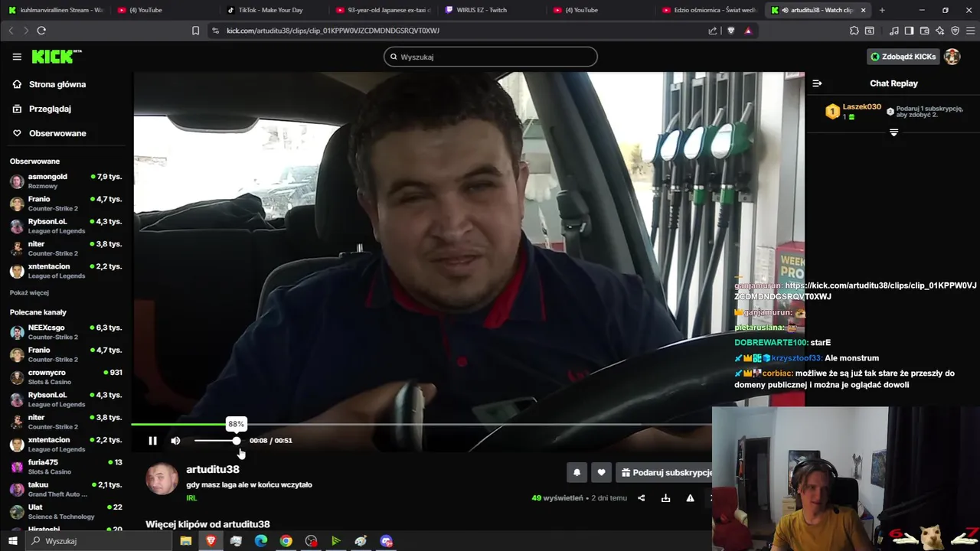
Task: Open clip link in chat message
Action: pyautogui.click(x=855, y=291)
